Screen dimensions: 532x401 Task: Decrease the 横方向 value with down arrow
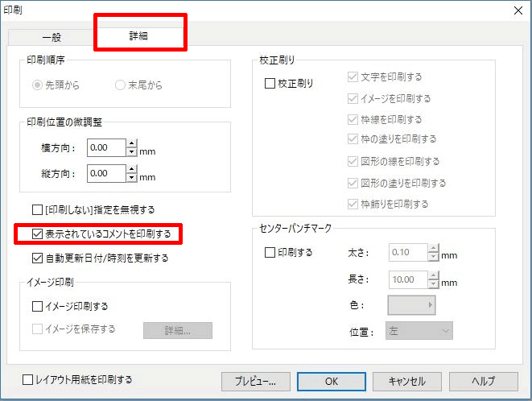(x=132, y=151)
